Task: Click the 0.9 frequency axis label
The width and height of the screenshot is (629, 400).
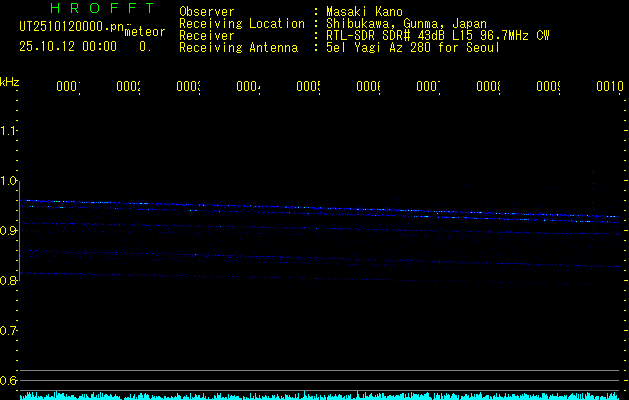Action: tap(9, 231)
